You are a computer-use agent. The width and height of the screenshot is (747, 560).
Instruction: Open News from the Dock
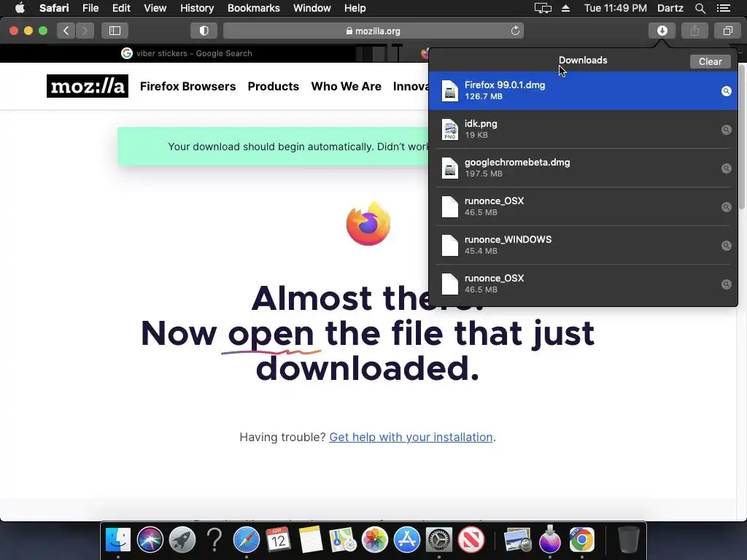(471, 540)
